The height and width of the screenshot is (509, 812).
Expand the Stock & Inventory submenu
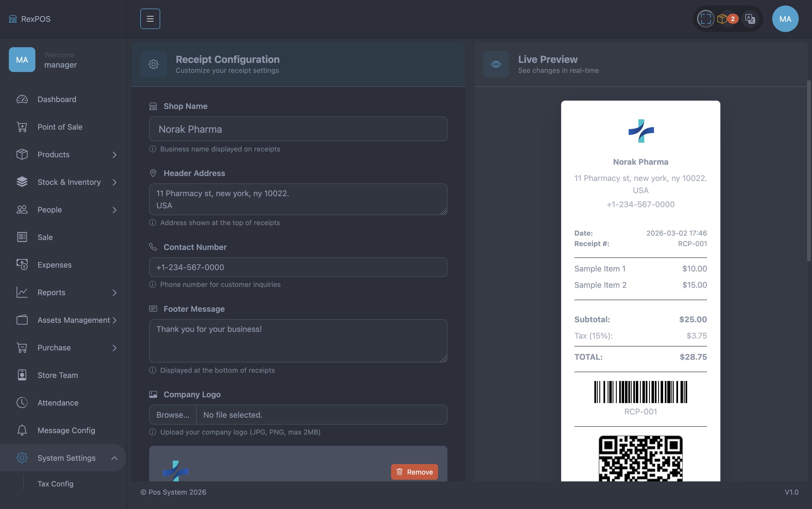pos(114,182)
